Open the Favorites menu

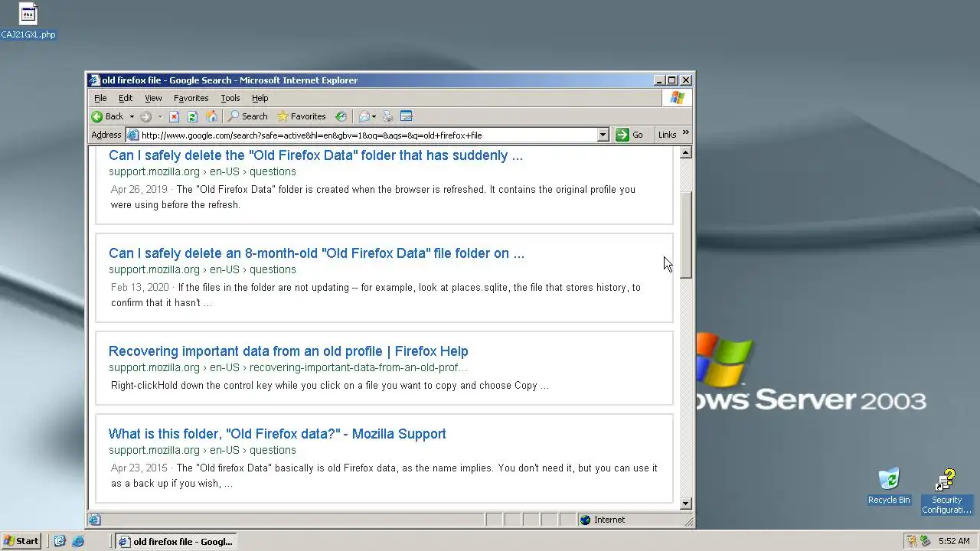click(191, 98)
